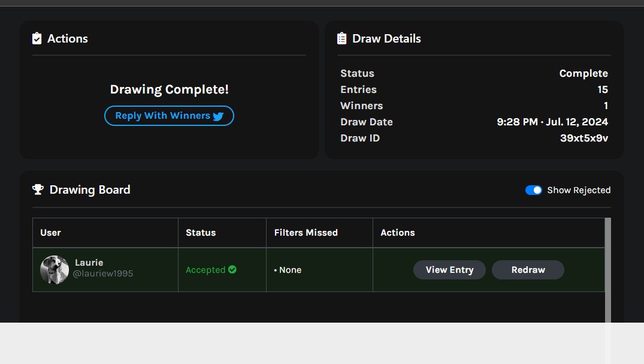Click the Draw Date value
The image size is (644, 364).
552,122
